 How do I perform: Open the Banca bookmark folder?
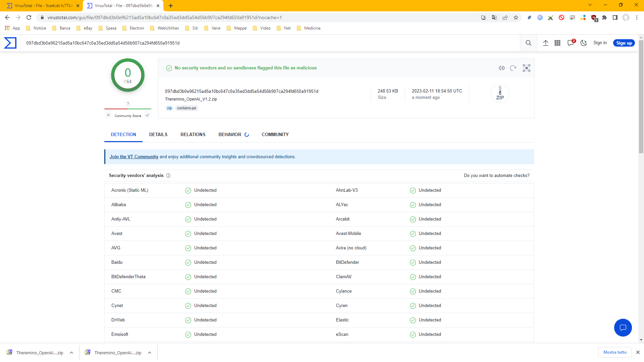61,28
